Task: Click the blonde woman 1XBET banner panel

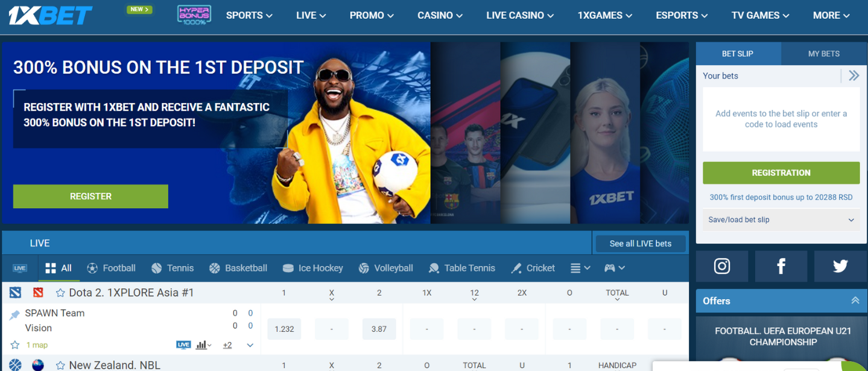Action: 605,133
